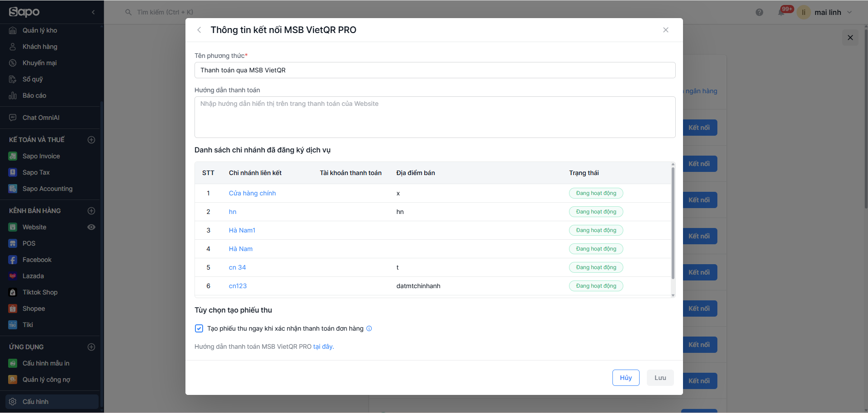Collapse the Sapo sidebar with the chevron
The image size is (868, 413).
[93, 12]
